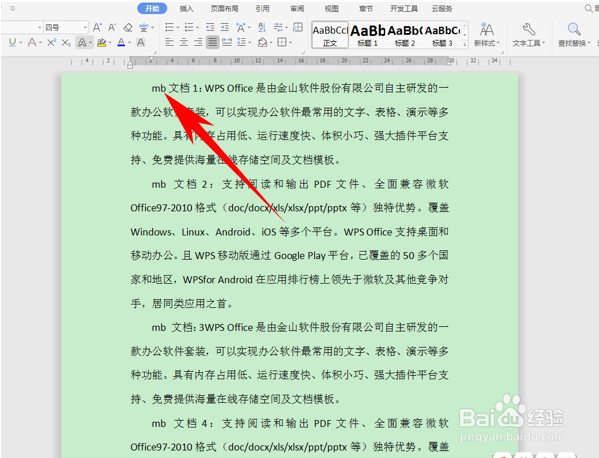Open the 新样式 menu
The width and height of the screenshot is (599, 458).
(x=487, y=35)
